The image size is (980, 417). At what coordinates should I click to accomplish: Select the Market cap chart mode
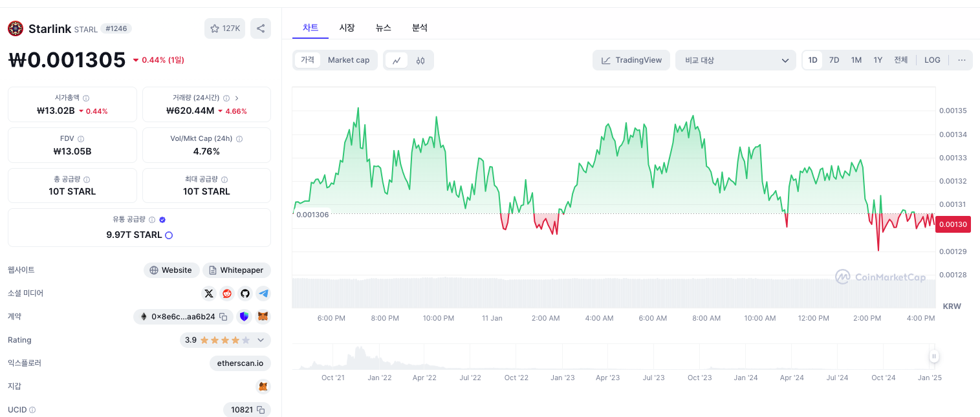(349, 60)
